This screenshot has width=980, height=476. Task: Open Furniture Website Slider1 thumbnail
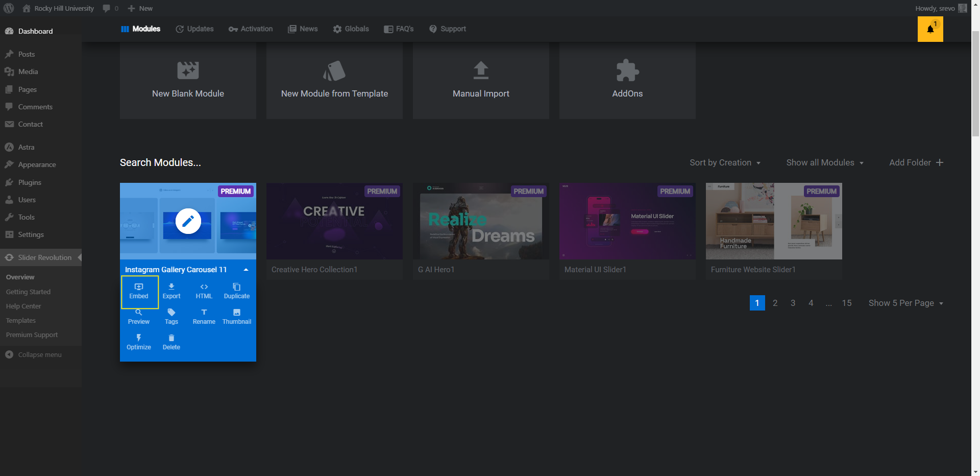coord(774,221)
